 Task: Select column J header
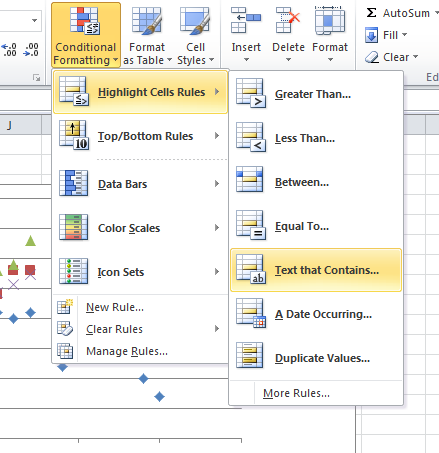[21, 125]
